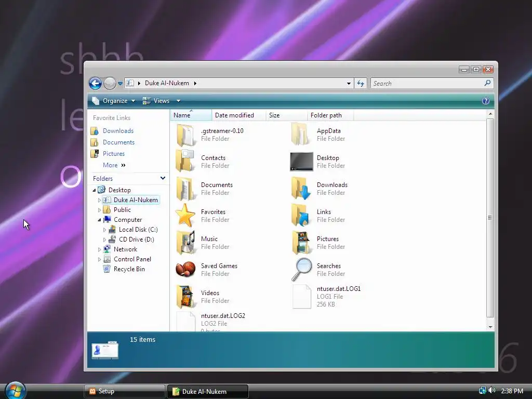
Task: Click scrollbar up arrow in file list
Action: [490, 114]
